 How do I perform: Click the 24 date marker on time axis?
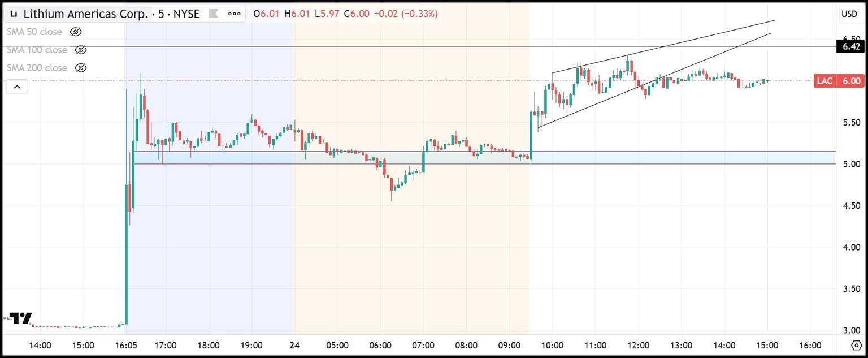(x=294, y=345)
